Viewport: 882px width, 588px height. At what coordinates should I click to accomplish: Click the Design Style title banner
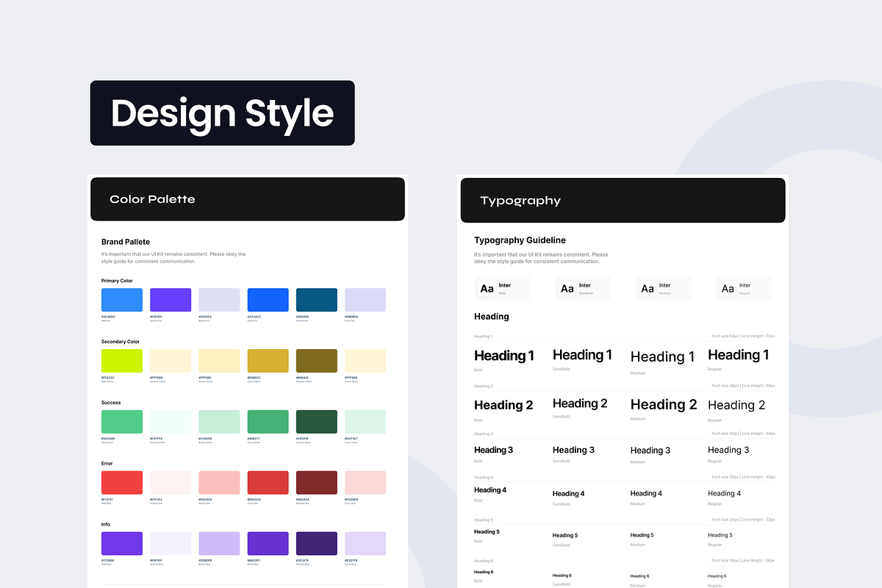tap(222, 113)
